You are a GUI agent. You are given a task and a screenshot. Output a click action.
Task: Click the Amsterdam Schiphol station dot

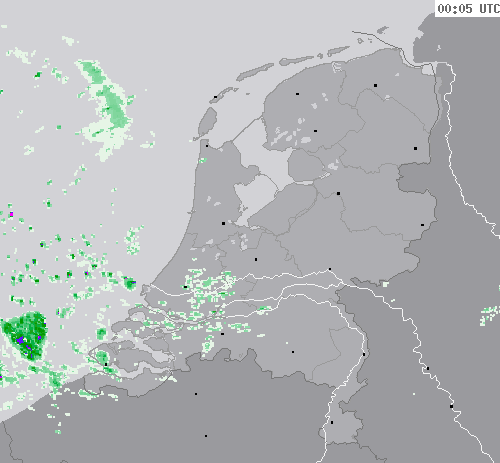(x=223, y=223)
